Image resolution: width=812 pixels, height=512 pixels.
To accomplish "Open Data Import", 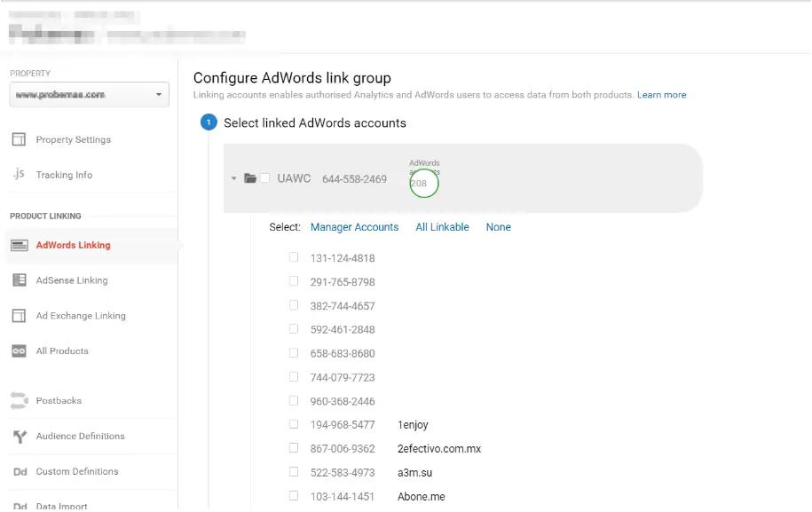I will [61, 507].
